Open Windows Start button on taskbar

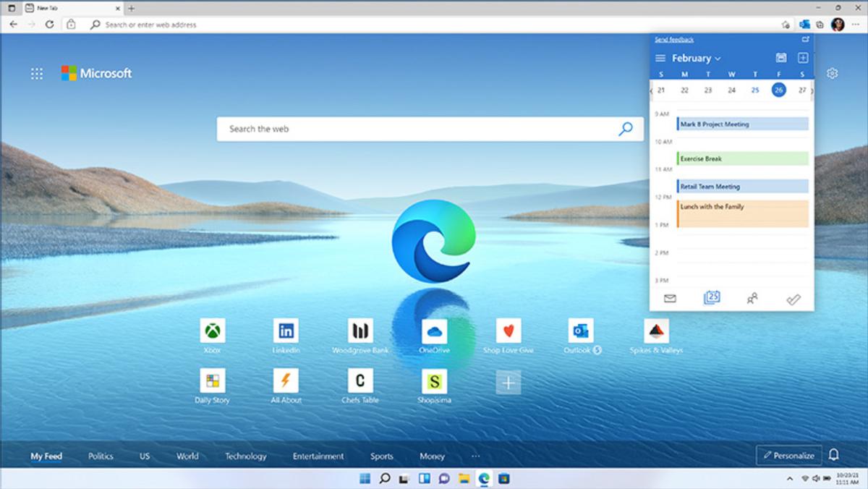click(365, 478)
